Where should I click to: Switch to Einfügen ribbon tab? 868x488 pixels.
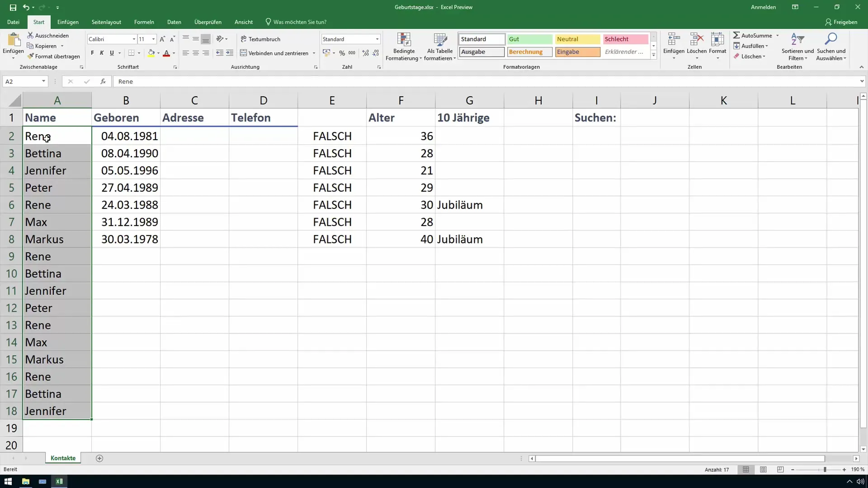68,22
